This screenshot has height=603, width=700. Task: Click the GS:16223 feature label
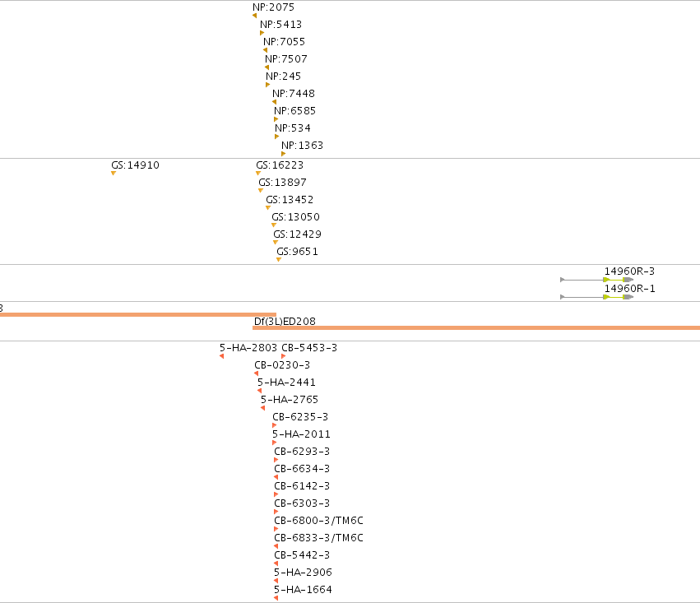[x=280, y=165]
